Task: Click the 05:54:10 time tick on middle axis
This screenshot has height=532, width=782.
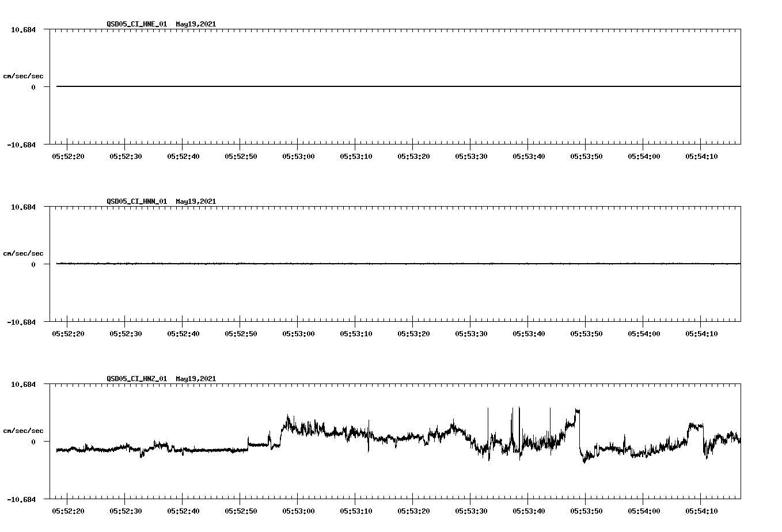Action: tap(701, 332)
